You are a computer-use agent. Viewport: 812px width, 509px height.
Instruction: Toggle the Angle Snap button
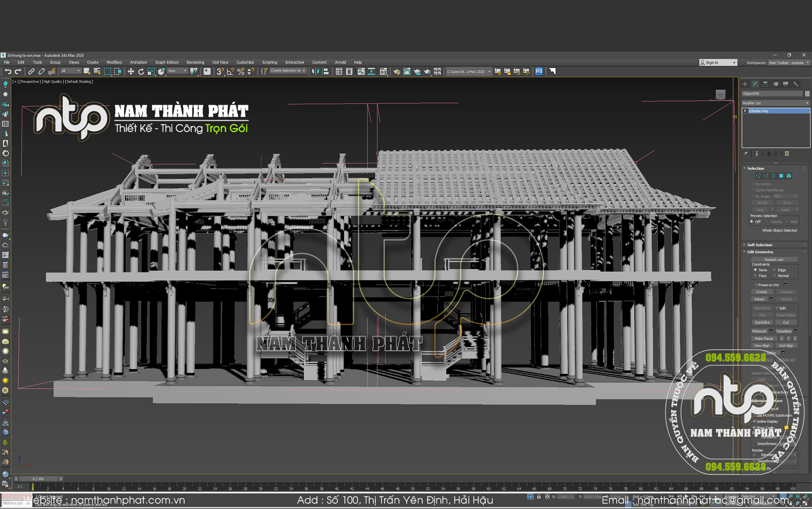click(230, 72)
